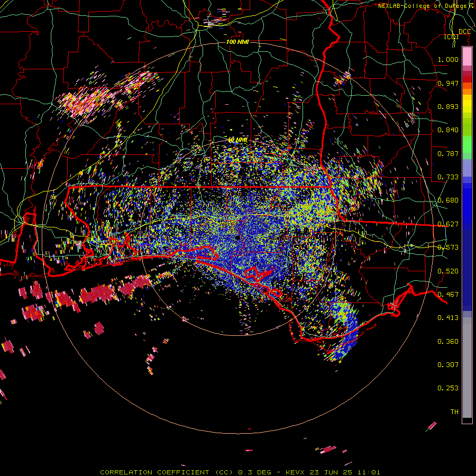Pick the orange color bar segment below 0.947
Image resolution: width=476 pixels, height=476 pixels.
[x=467, y=91]
